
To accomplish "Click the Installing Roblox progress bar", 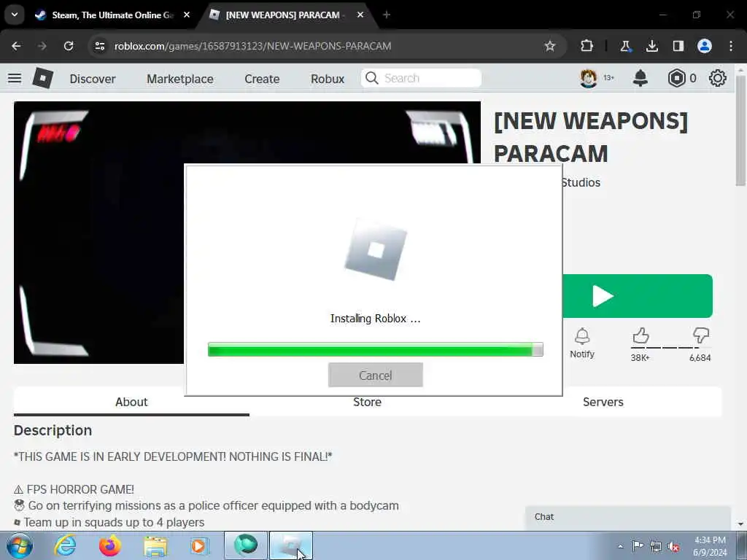I will tap(376, 349).
